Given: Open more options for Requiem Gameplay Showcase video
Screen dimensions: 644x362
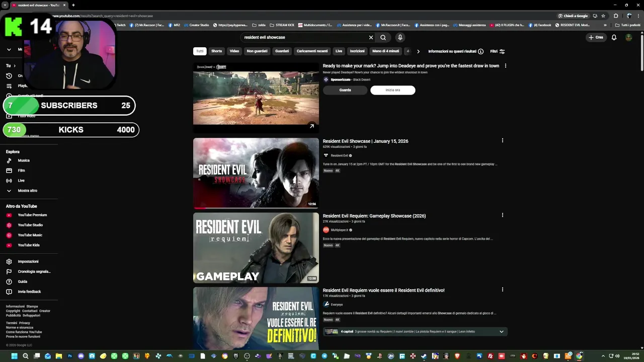Looking at the screenshot, I should coord(502,215).
